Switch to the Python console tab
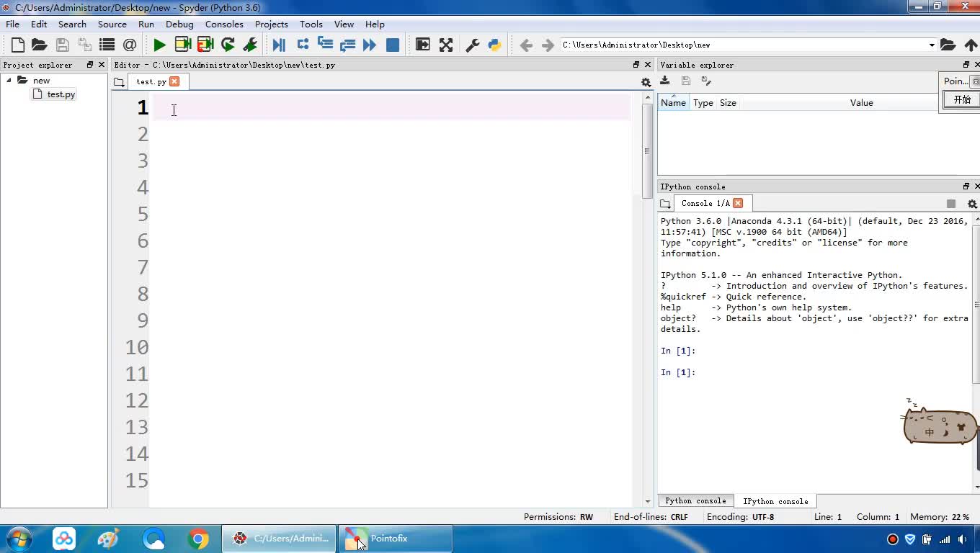 [695, 501]
